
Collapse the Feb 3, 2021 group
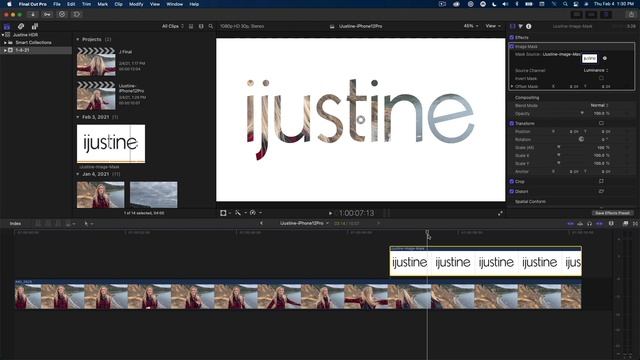click(78, 117)
